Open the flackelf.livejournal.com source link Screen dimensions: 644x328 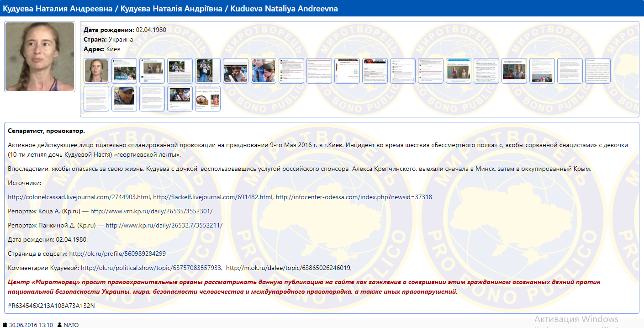(x=213, y=197)
